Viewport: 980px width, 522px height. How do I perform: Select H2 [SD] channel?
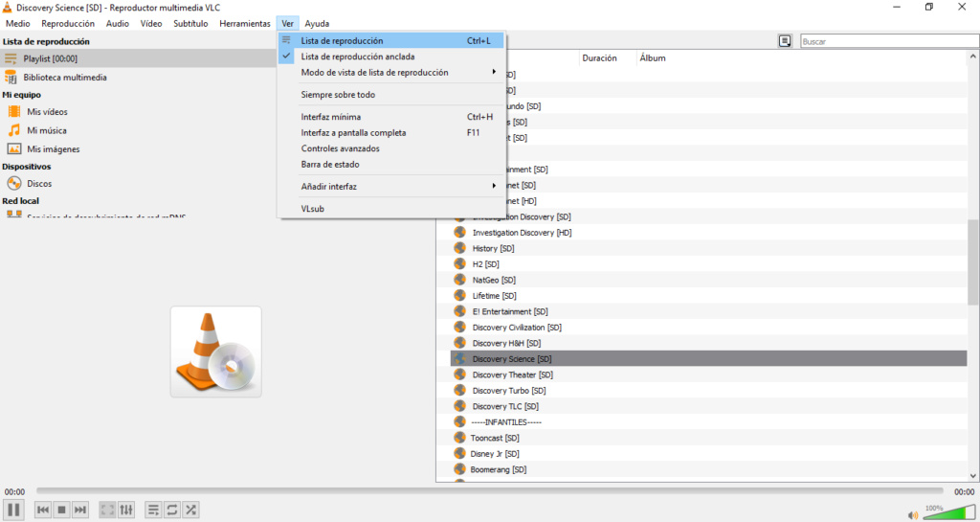tap(485, 263)
